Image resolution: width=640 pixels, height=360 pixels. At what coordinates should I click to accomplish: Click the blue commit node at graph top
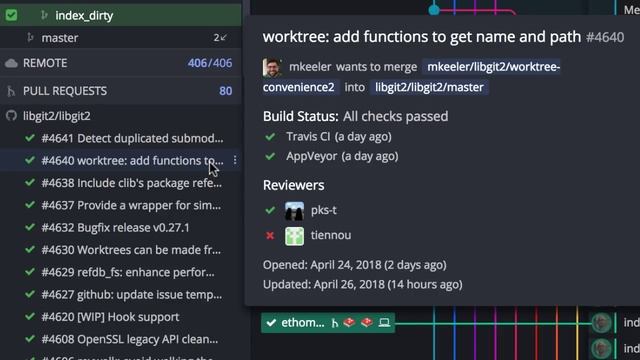[434, 9]
